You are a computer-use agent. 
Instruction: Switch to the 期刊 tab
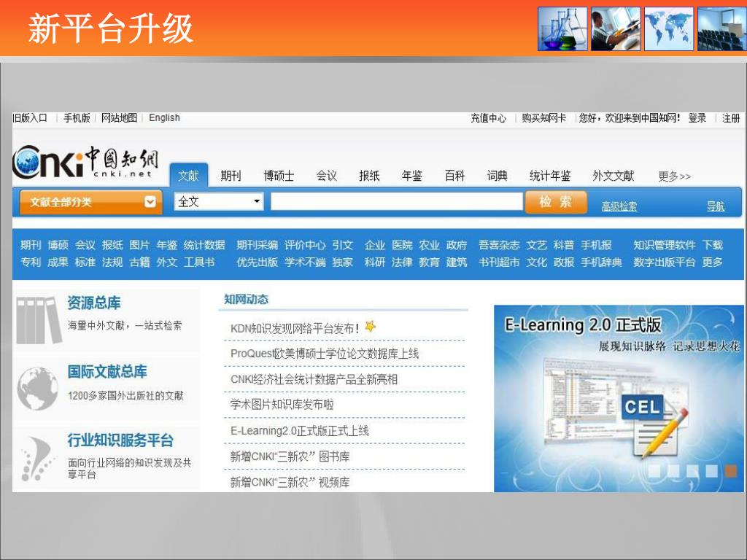tap(231, 176)
